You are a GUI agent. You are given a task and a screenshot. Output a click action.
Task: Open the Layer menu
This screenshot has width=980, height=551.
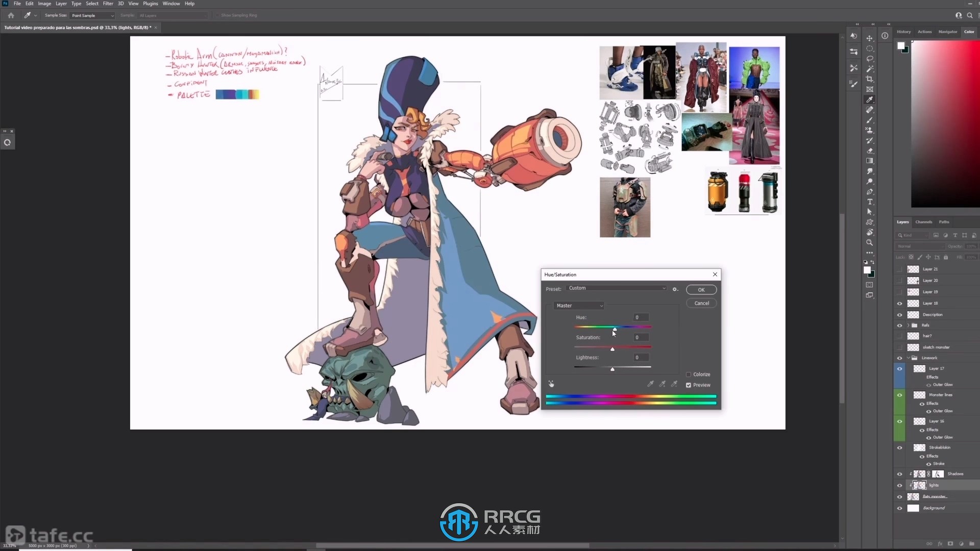pyautogui.click(x=61, y=4)
